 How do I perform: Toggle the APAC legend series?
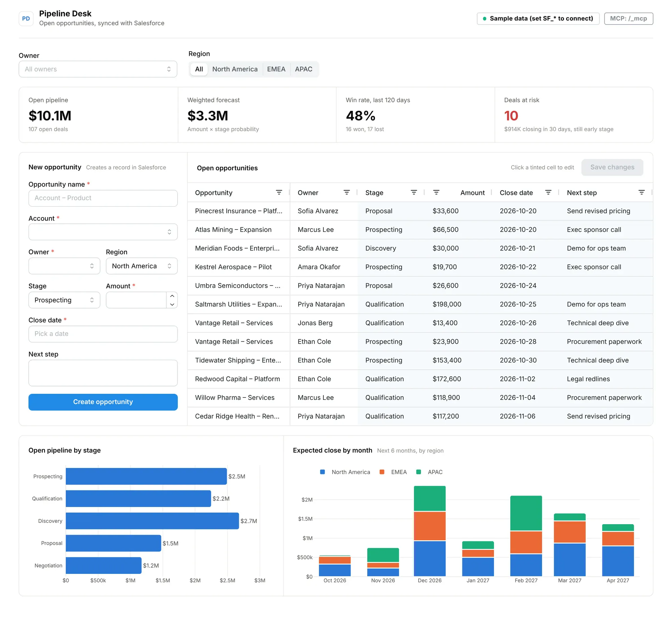[x=429, y=472]
